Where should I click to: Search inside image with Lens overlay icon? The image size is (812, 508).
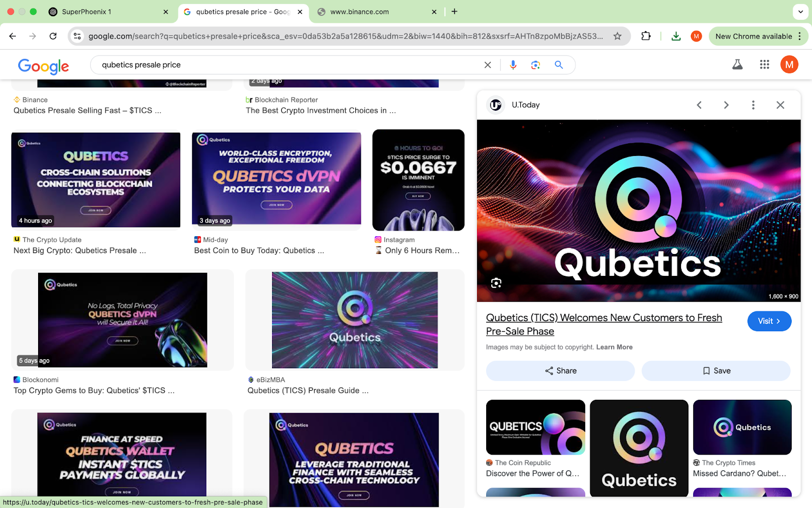pyautogui.click(x=496, y=283)
